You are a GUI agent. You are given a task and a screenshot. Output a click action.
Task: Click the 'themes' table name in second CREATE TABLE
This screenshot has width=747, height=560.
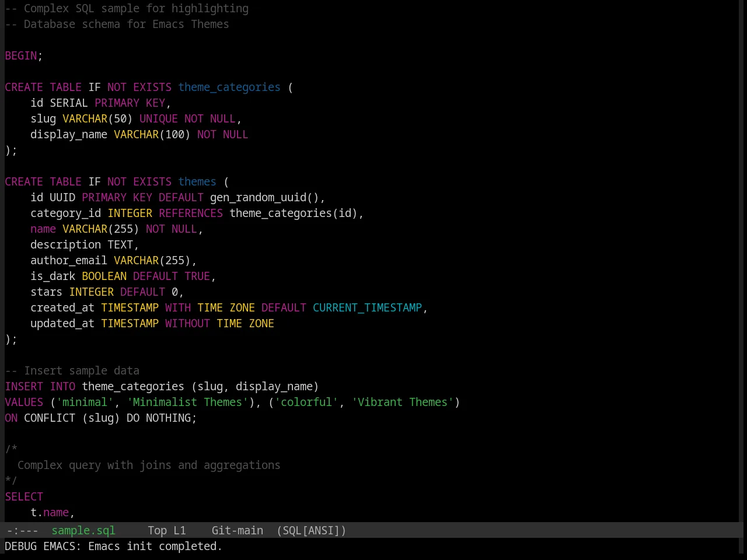(x=197, y=181)
